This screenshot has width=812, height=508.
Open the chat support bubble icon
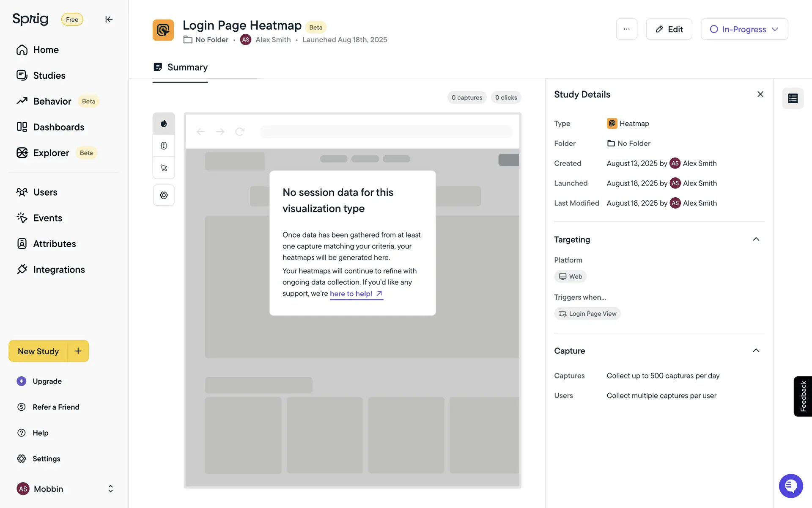tap(790, 486)
